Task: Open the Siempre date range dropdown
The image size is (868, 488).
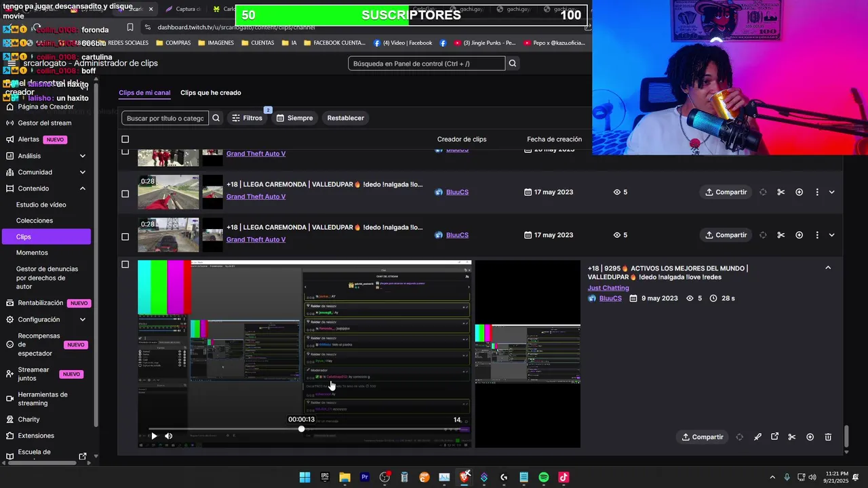Action: click(294, 118)
